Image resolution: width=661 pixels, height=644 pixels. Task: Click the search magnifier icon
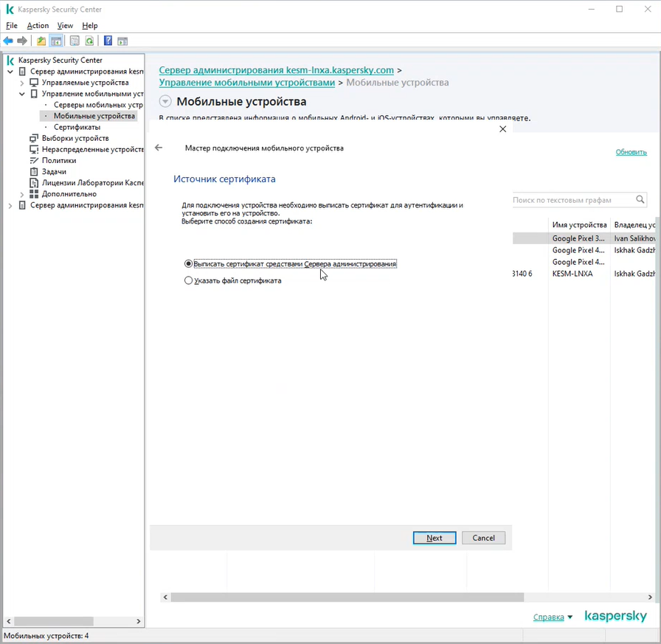[640, 199]
